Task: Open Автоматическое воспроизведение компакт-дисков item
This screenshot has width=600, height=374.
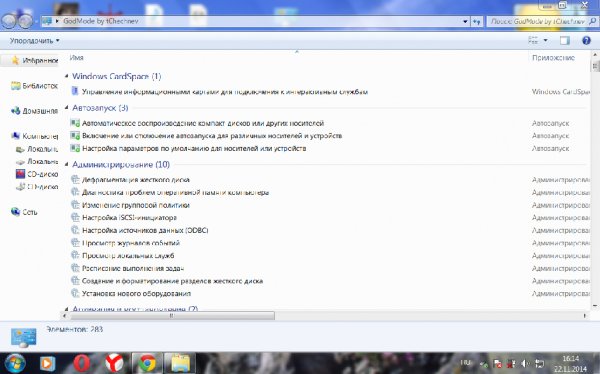Action: point(203,123)
